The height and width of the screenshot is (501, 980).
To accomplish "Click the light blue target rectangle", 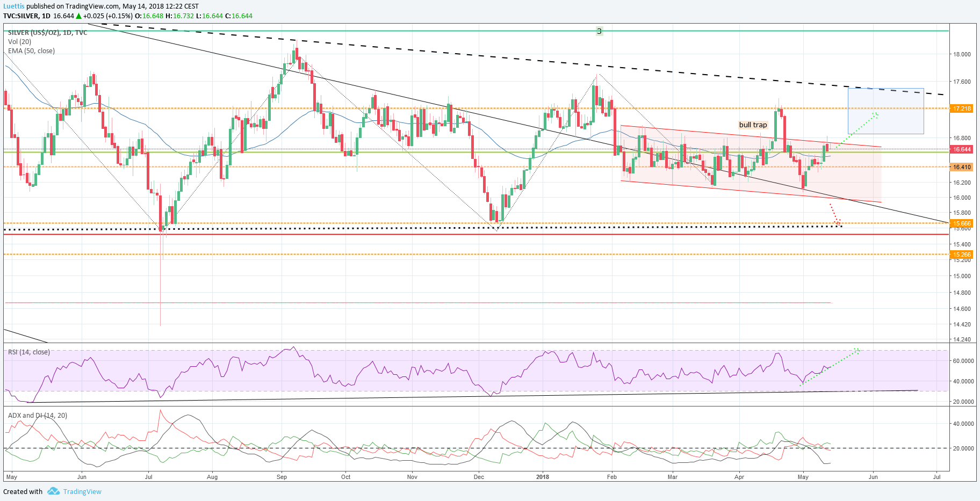I will pos(885,111).
